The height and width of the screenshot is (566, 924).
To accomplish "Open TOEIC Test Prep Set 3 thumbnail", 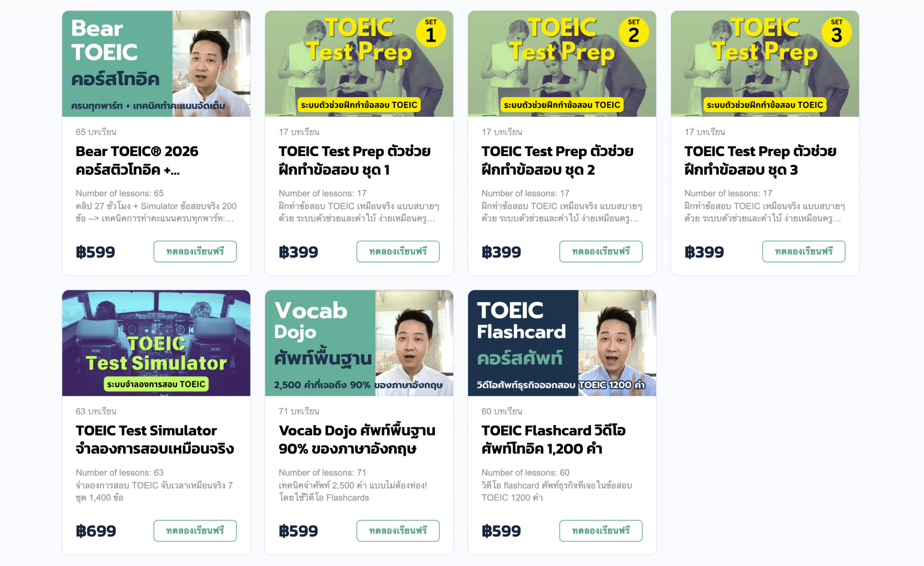I will click(x=764, y=64).
